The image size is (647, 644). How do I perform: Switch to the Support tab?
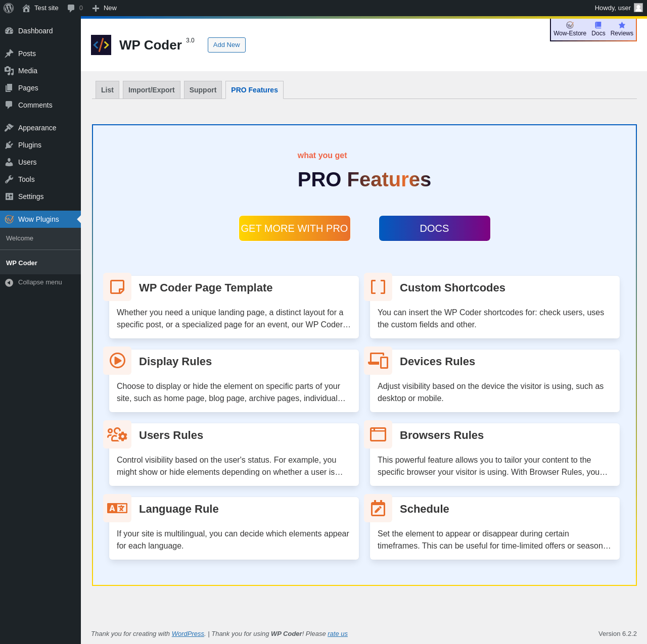(203, 90)
